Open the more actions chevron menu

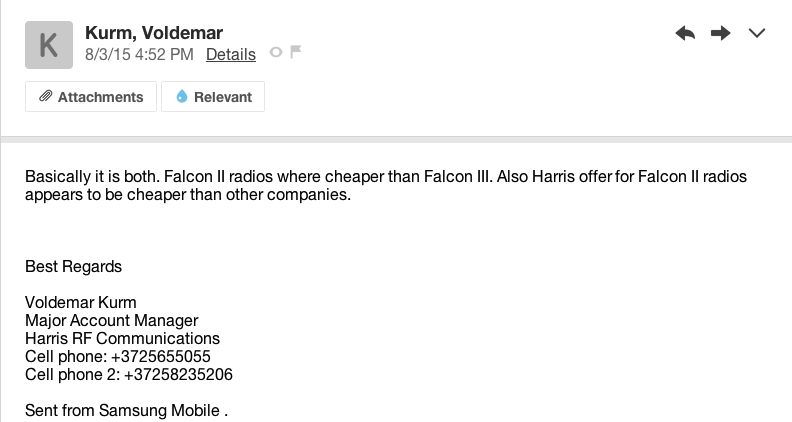coord(757,33)
